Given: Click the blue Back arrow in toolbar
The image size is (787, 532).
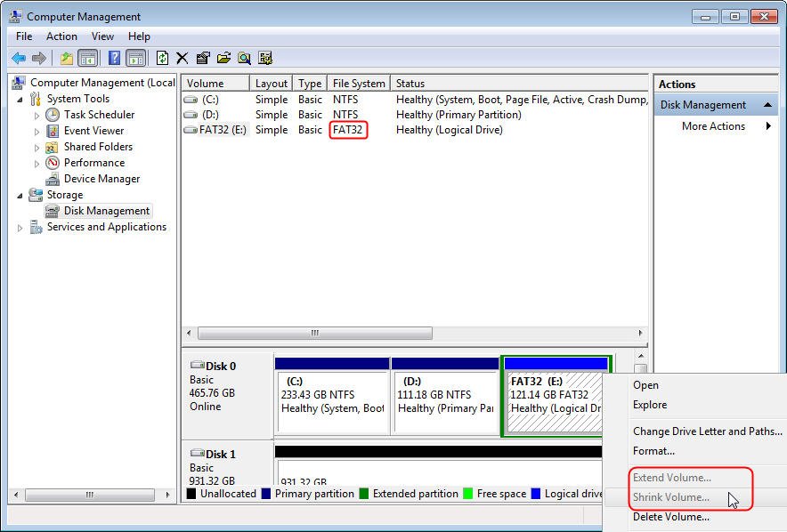Looking at the screenshot, I should (x=19, y=58).
